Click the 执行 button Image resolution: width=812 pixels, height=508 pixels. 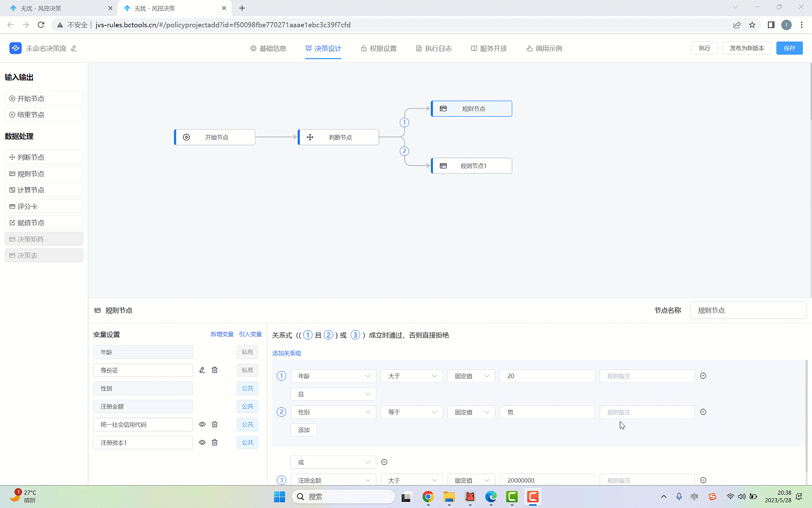click(704, 48)
